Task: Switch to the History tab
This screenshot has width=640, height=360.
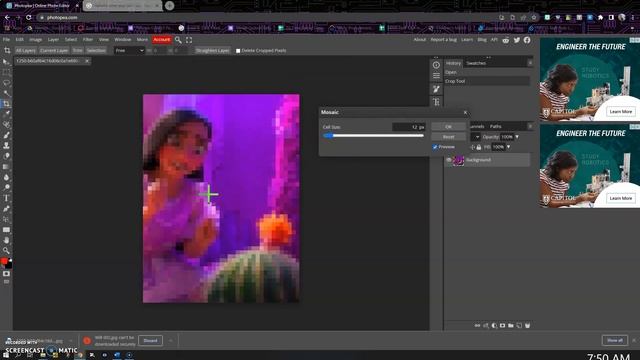Action: pyautogui.click(x=453, y=63)
